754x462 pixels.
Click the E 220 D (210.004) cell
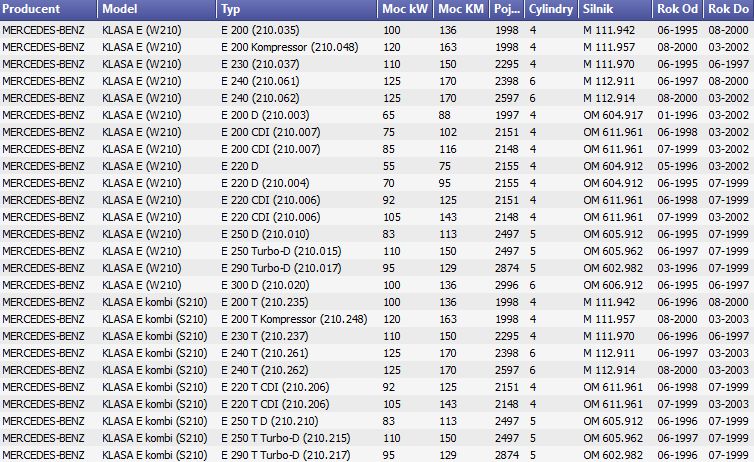click(265, 183)
